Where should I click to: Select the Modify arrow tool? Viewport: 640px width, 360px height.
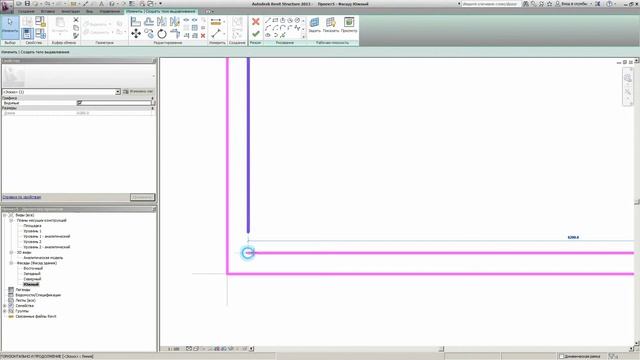10,27
